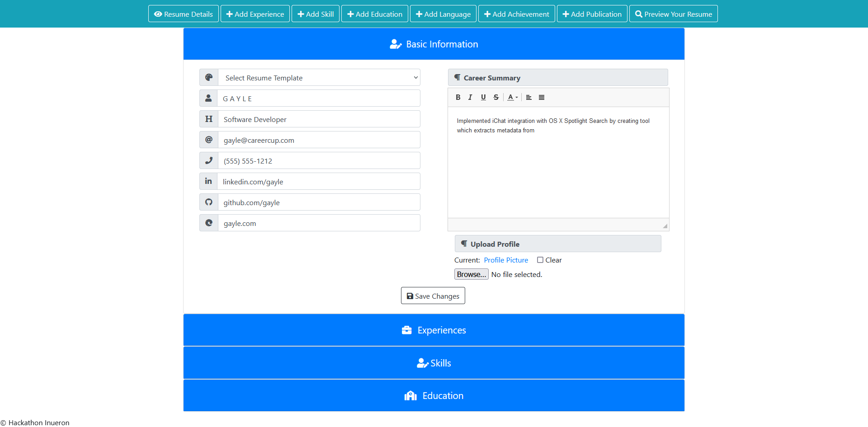Select the underline formatting icon

(483, 97)
